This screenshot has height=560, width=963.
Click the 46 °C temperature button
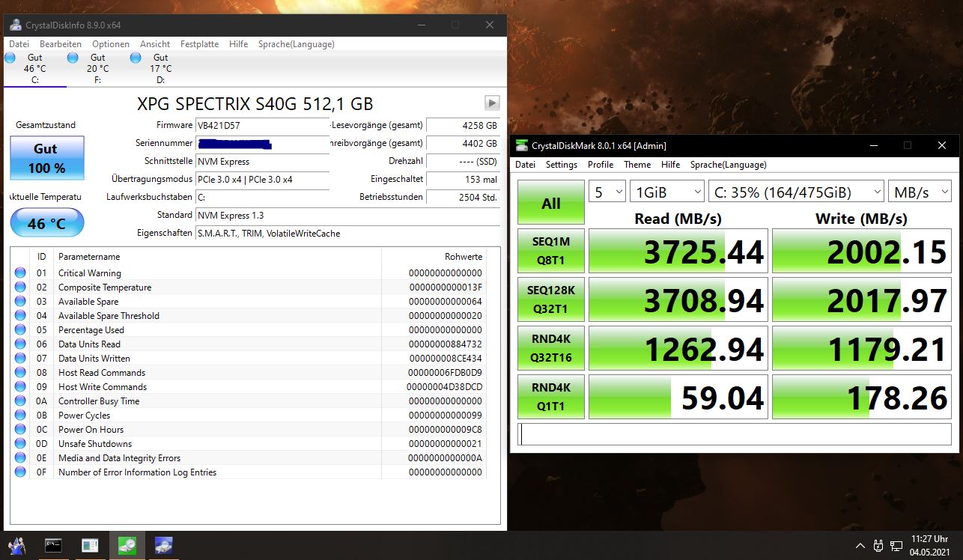point(47,223)
